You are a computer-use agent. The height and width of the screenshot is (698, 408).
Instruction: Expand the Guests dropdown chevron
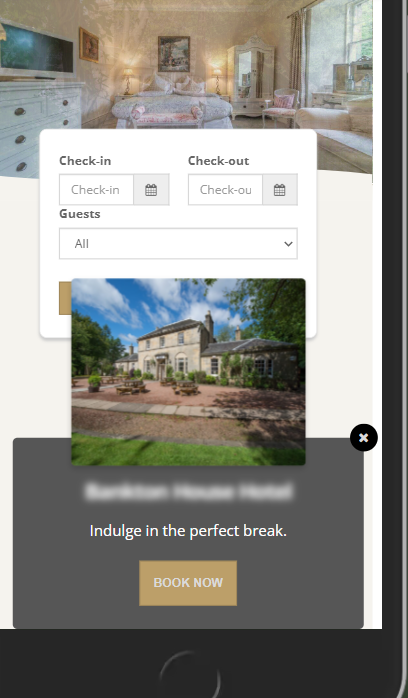point(288,243)
